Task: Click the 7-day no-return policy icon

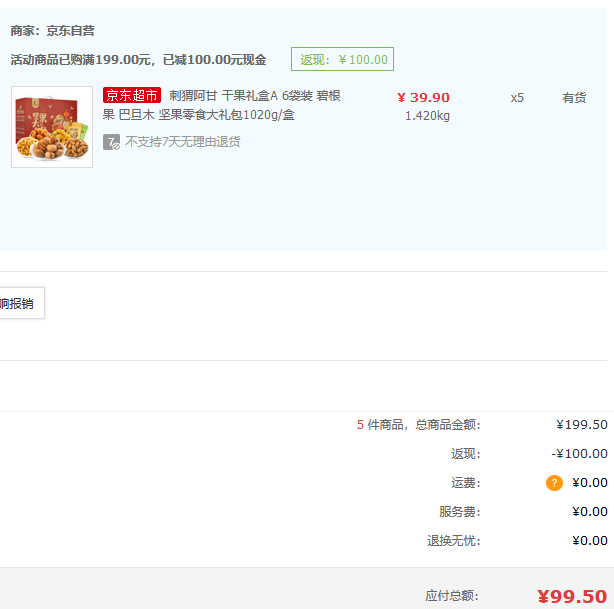Action: pos(112,142)
